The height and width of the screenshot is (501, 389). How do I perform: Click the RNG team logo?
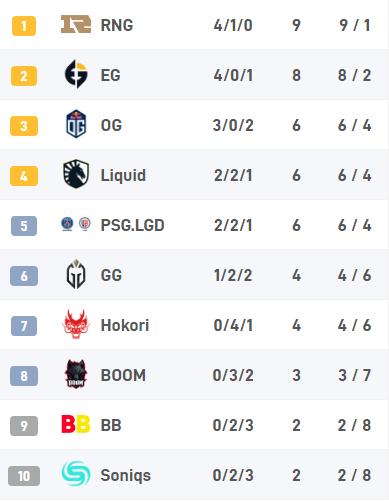click(76, 24)
